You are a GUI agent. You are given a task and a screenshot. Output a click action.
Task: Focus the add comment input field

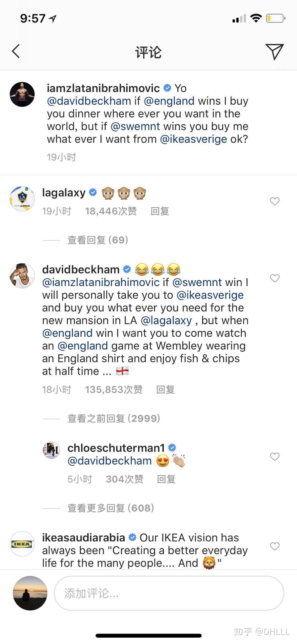pyautogui.click(x=169, y=593)
